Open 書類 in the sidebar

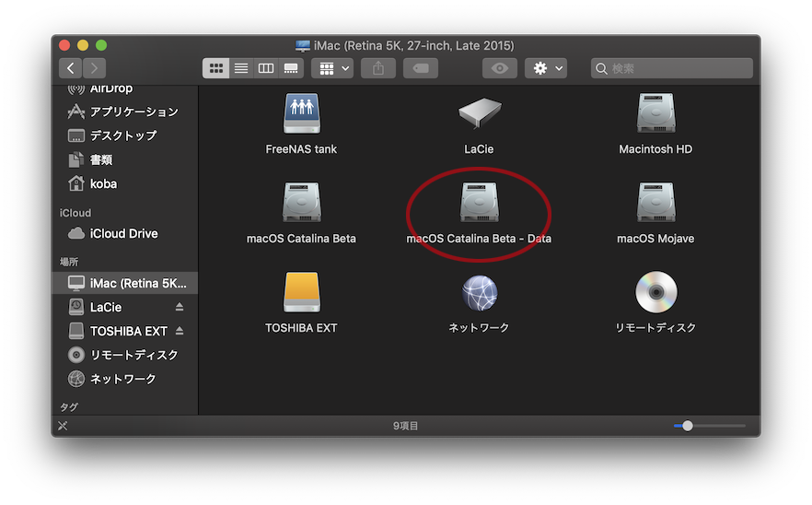click(125, 159)
